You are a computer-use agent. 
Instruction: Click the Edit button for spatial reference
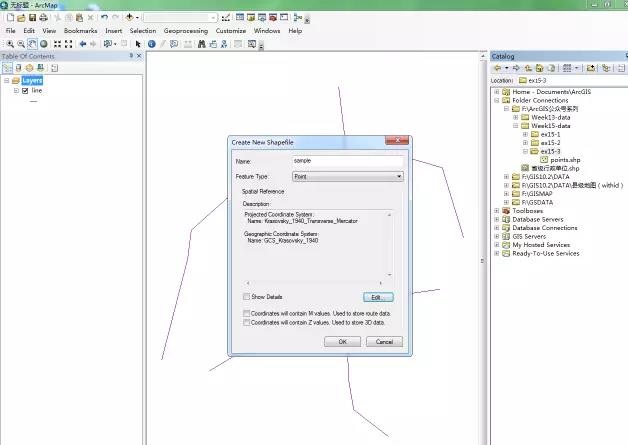click(378, 297)
